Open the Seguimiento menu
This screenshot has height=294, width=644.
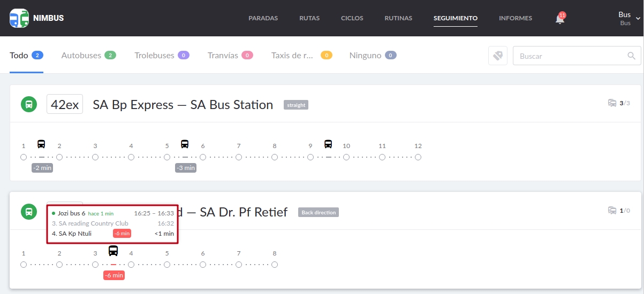coord(455,18)
